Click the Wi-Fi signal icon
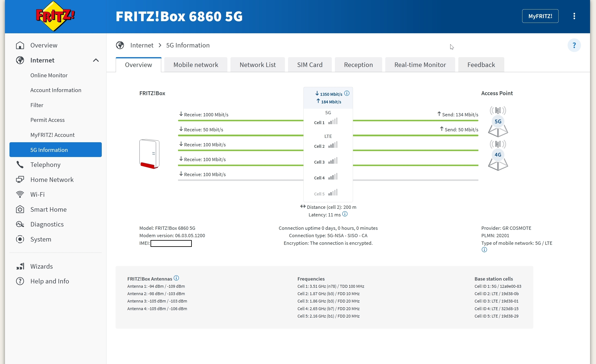Viewport: 596px width, 364px height. tap(20, 194)
